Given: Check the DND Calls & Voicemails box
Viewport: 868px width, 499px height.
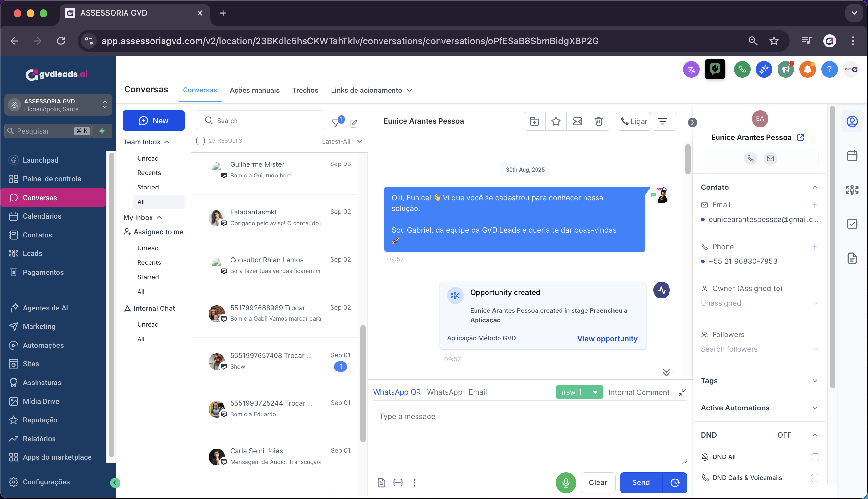Looking at the screenshot, I should tap(814, 478).
